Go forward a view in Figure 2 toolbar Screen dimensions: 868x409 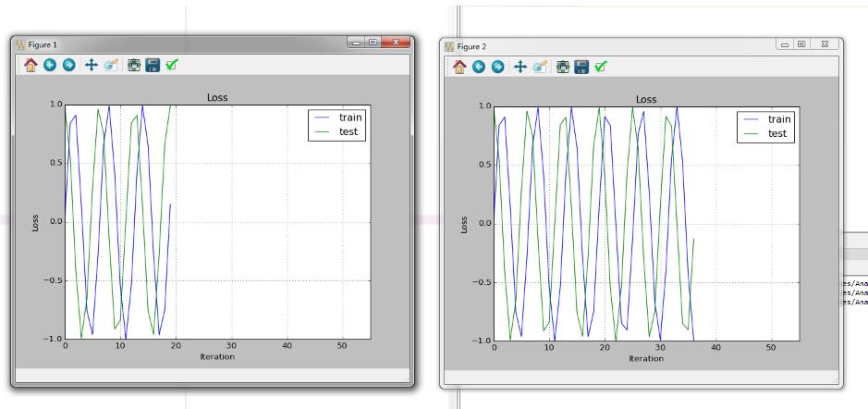point(497,67)
